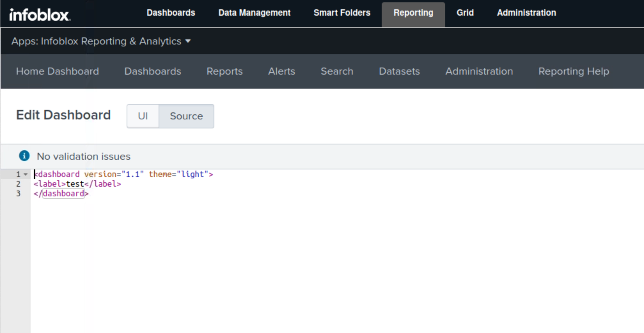Collapse the line 1 code fold arrow
644x333 pixels.
pos(26,174)
